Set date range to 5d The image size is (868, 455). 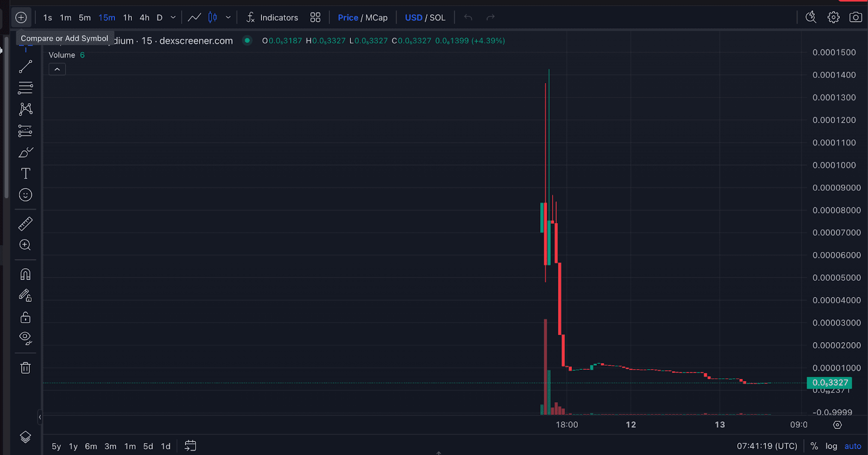[x=148, y=446]
